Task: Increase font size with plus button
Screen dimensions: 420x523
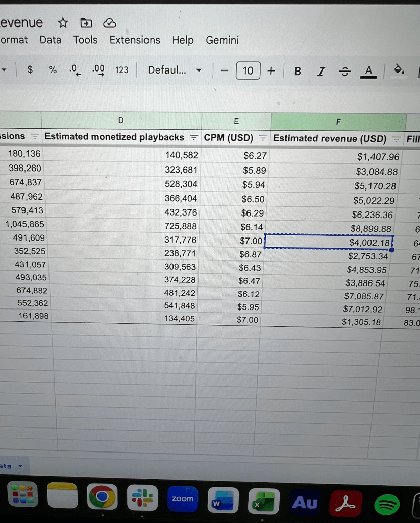Action: (x=271, y=70)
